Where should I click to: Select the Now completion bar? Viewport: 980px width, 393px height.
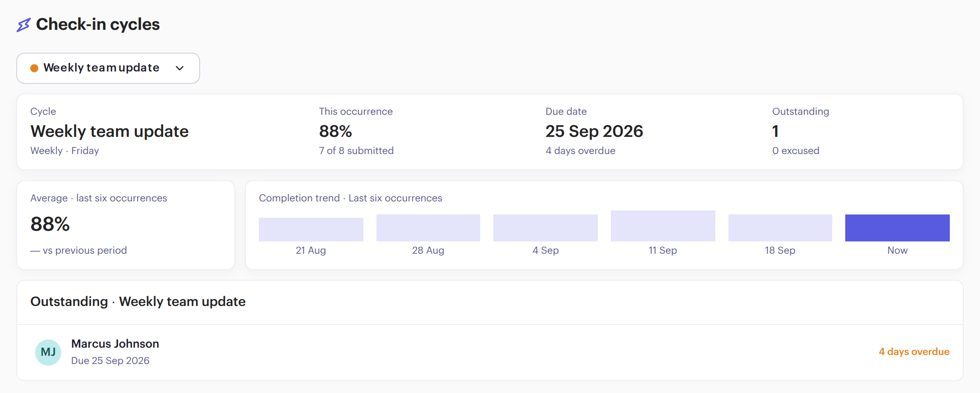click(898, 228)
